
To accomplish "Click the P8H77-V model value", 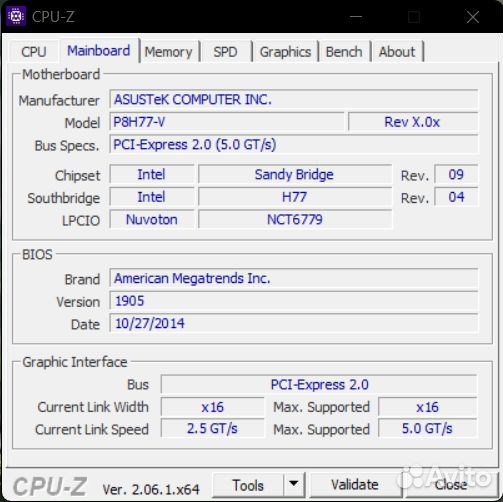I will (227, 122).
